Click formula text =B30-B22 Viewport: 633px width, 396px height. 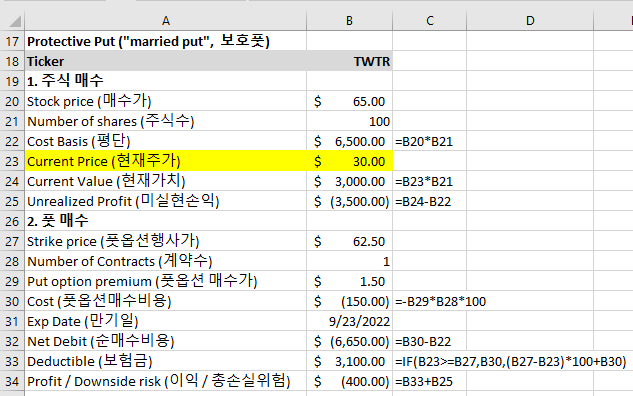click(423, 342)
